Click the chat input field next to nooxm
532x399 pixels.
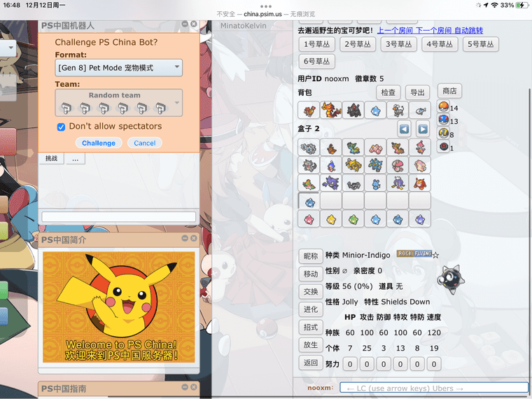point(433,388)
